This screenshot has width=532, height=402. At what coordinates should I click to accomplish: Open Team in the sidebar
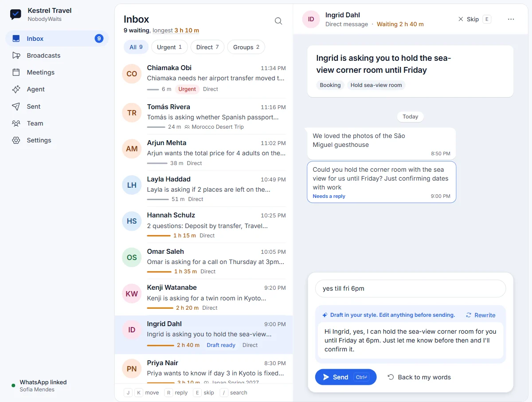click(x=57, y=123)
